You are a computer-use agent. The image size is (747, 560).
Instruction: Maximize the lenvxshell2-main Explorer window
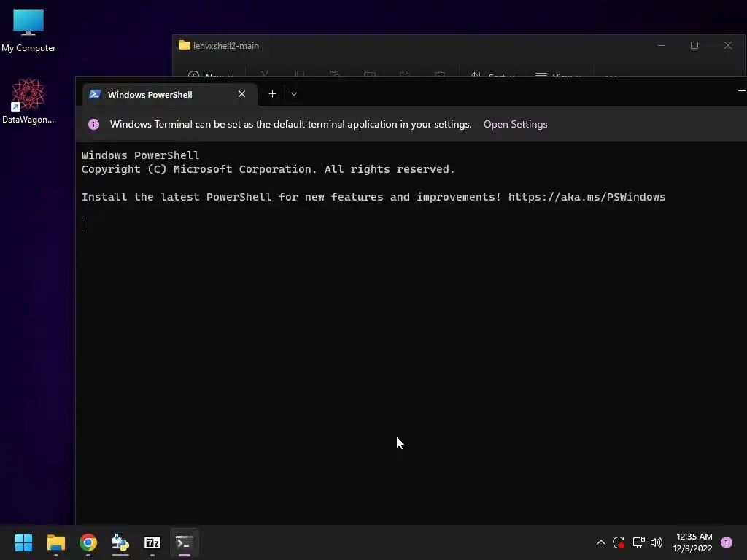point(694,46)
